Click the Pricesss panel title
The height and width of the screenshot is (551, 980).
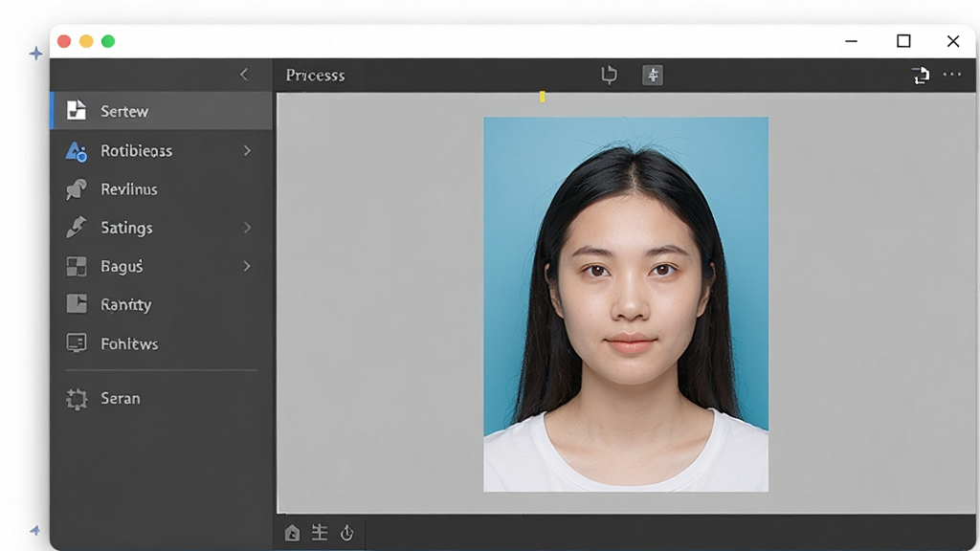315,75
